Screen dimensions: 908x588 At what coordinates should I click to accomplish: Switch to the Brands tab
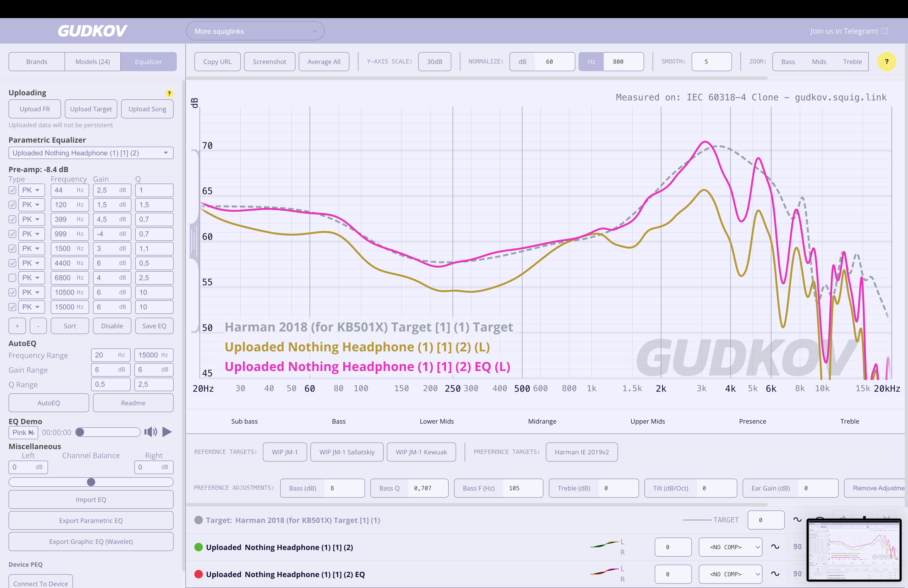(37, 61)
